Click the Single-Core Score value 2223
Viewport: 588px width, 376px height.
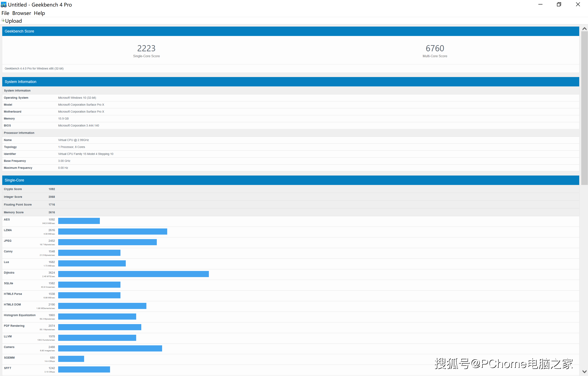[x=146, y=48]
